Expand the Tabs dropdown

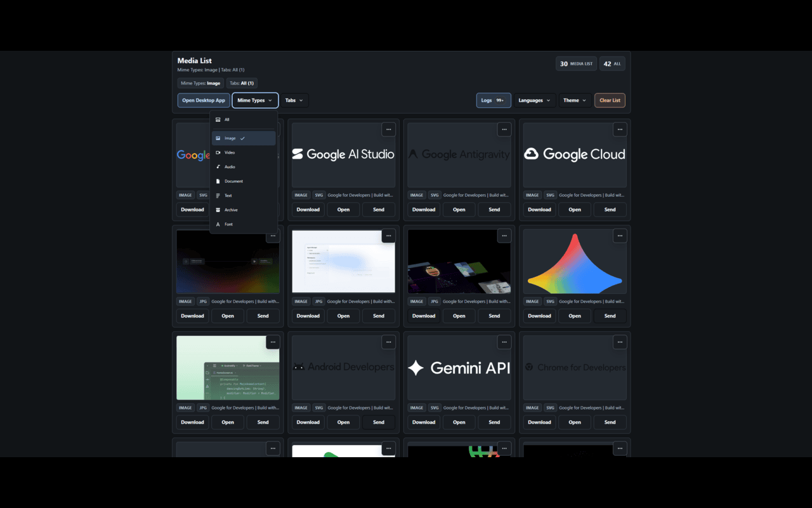(x=294, y=100)
